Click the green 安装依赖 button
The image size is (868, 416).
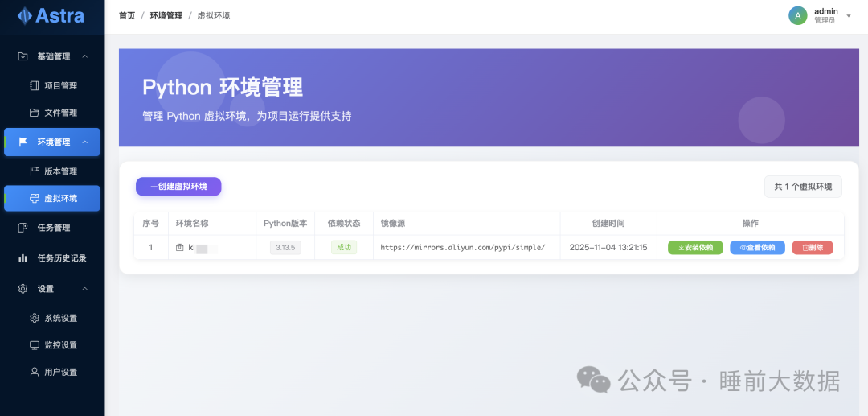coord(695,248)
